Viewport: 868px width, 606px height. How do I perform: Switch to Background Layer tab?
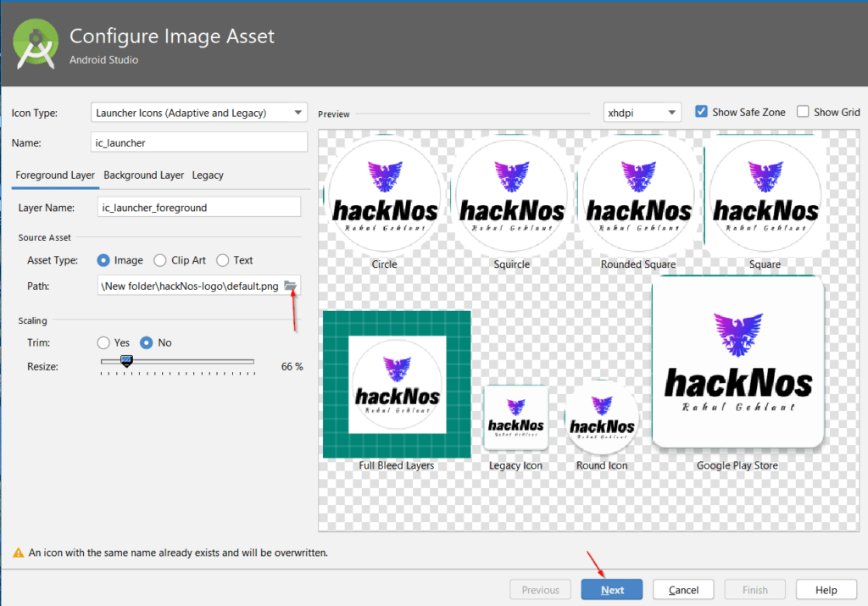[x=143, y=175]
